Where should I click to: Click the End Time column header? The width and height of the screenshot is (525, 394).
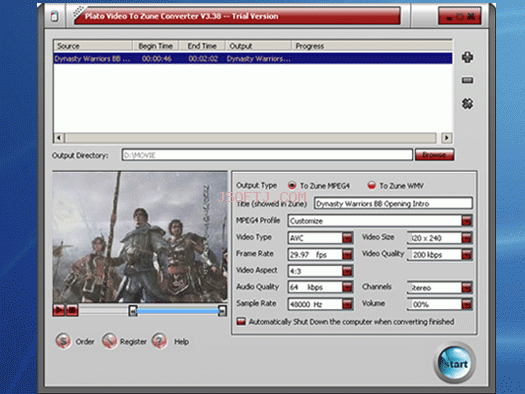click(202, 46)
